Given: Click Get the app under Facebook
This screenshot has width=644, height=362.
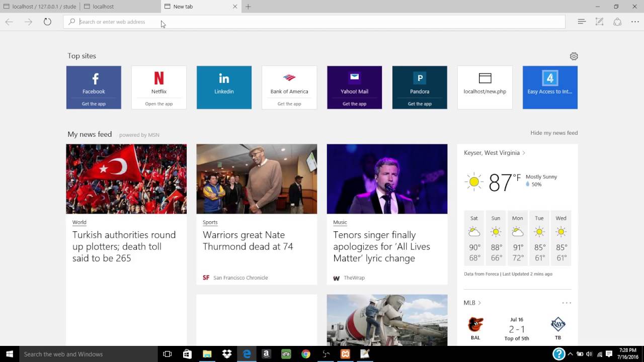Looking at the screenshot, I should (x=94, y=104).
